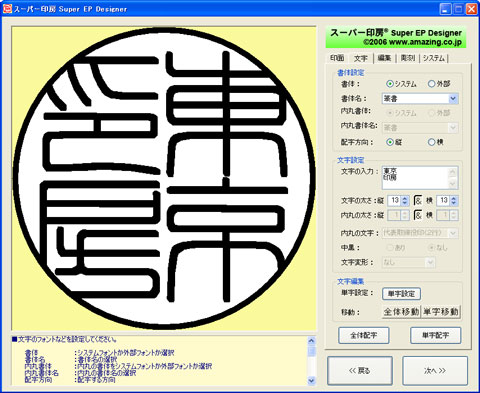Click down arrow of 文字の入力 scrollbar
This screenshot has height=393, width=480.
(453, 184)
